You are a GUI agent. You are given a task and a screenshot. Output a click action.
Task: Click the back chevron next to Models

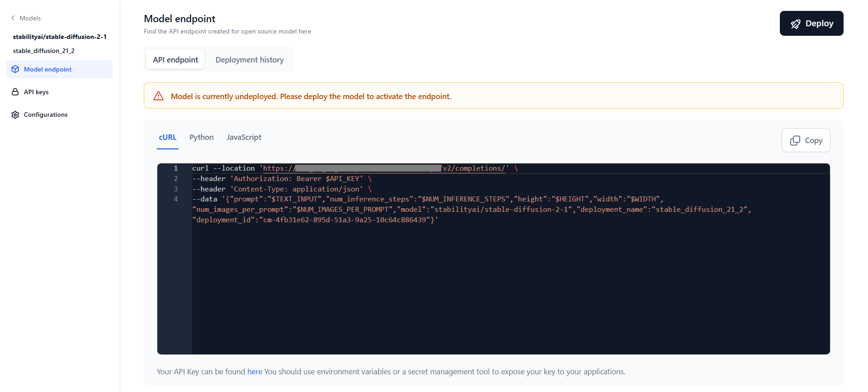[13, 18]
